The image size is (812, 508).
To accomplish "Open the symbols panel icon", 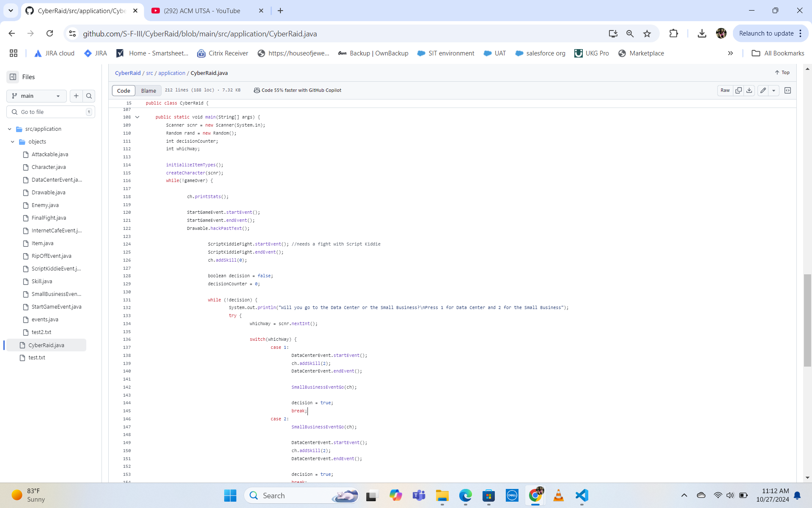I will click(787, 90).
